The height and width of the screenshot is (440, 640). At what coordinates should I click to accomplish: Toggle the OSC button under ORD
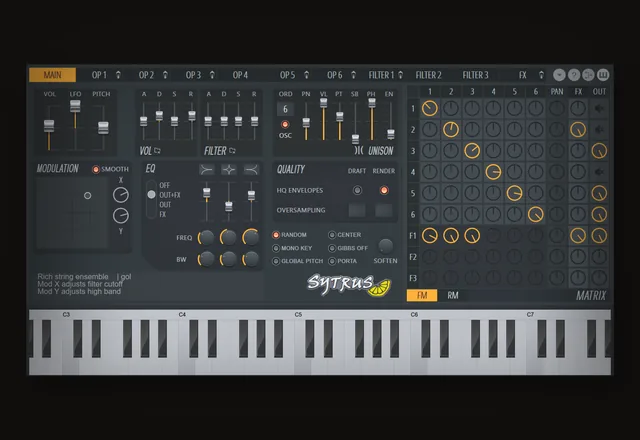(285, 124)
